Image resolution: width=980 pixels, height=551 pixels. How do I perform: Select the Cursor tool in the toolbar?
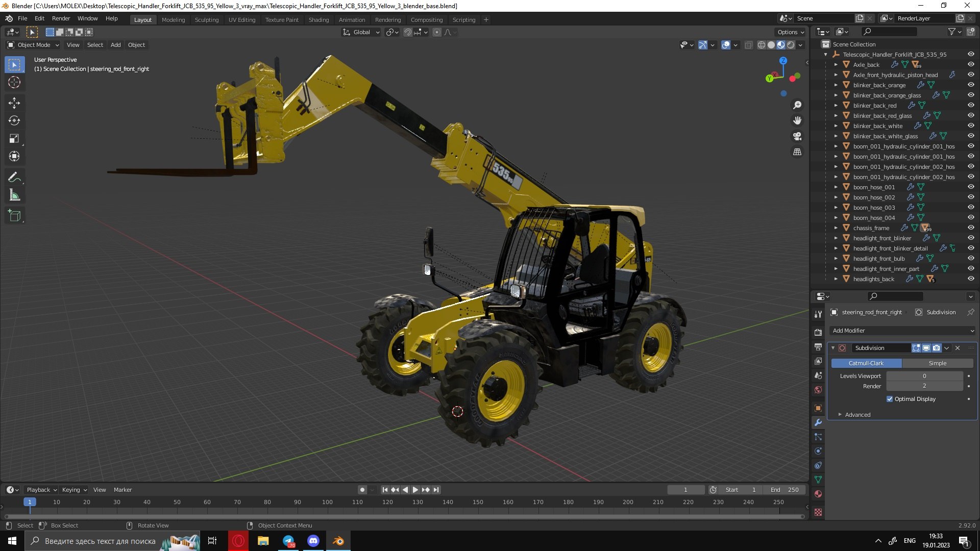(14, 82)
